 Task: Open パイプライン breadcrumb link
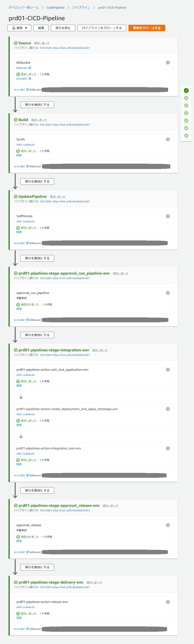(81, 8)
